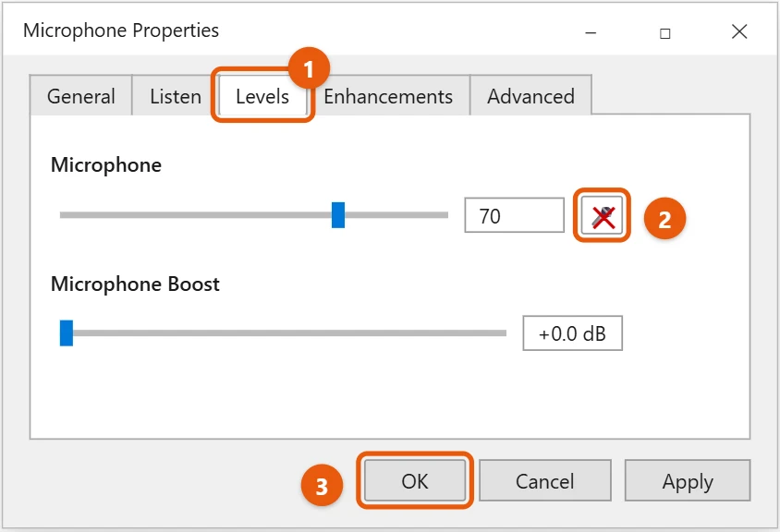Screen dimensions: 780x532
Task: Click the Microphone Boost slider handle
Action: 67,333
